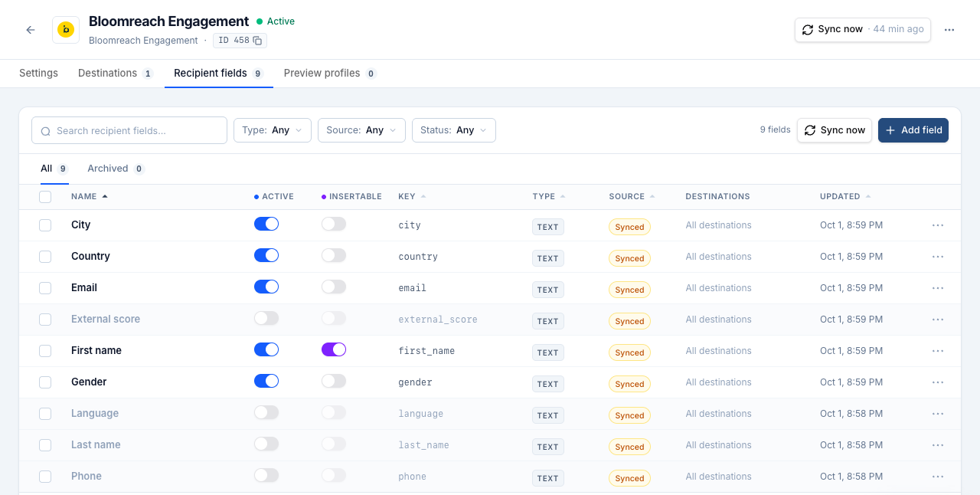Click Sync now in the page header
Image resolution: width=980 pixels, height=495 pixels.
pos(863,30)
